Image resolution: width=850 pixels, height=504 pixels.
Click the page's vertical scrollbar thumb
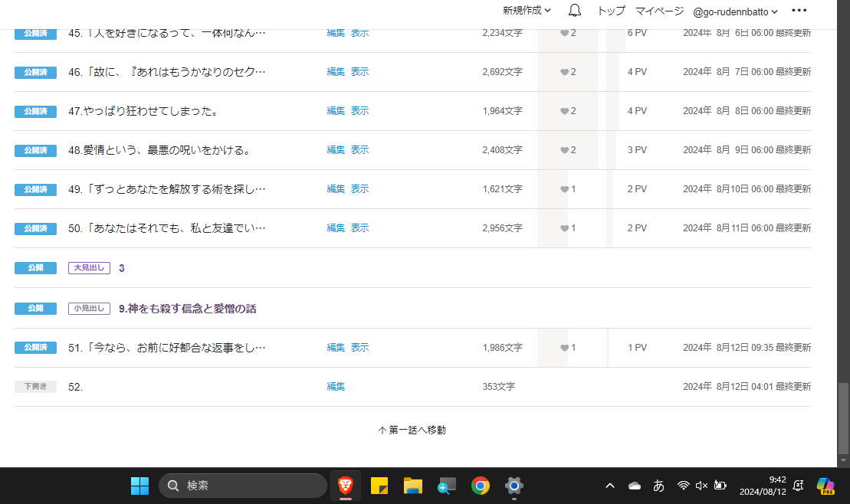pyautogui.click(x=843, y=418)
